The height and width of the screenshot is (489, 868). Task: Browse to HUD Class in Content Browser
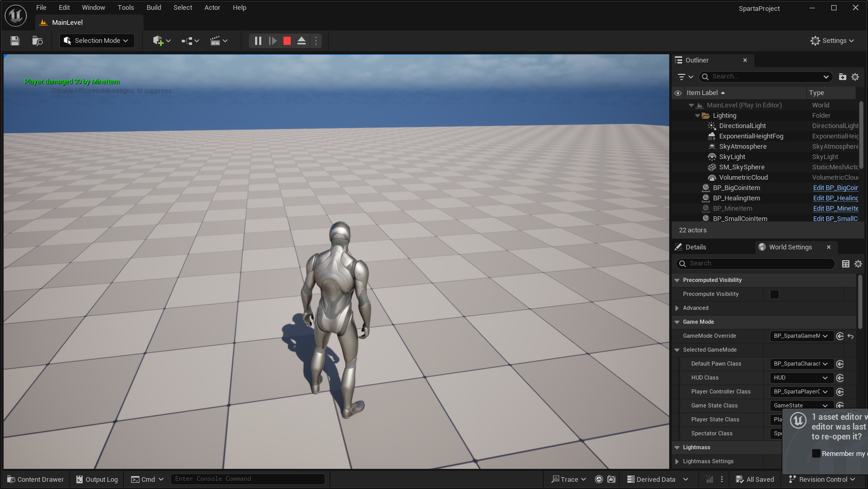coord(840,378)
